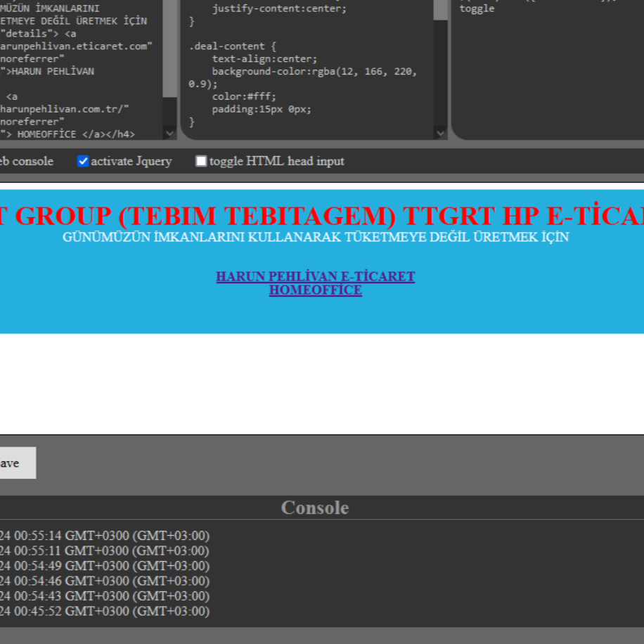Viewport: 644px width, 644px height.
Task: Click the CSS editor scrollbar thumb
Action: click(x=440, y=9)
